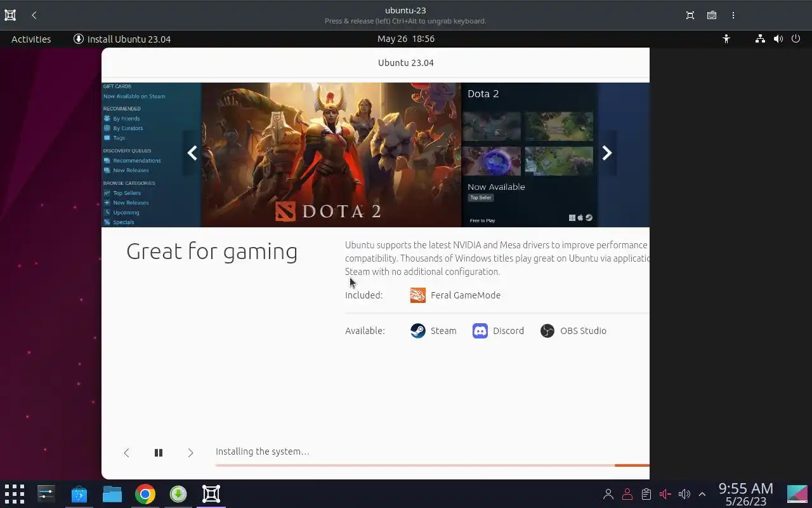
Task: Click the Discord app icon
Action: 480,331
